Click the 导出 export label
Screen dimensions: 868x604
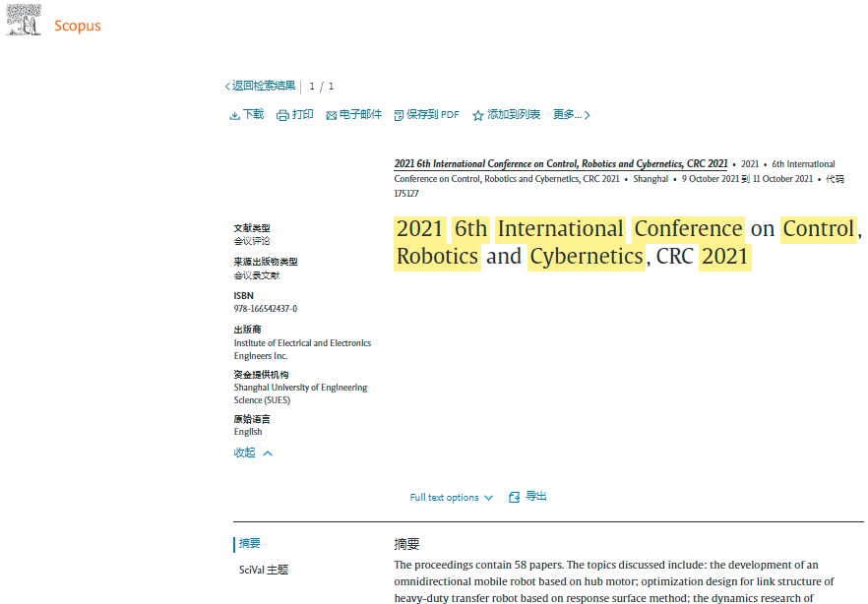535,497
